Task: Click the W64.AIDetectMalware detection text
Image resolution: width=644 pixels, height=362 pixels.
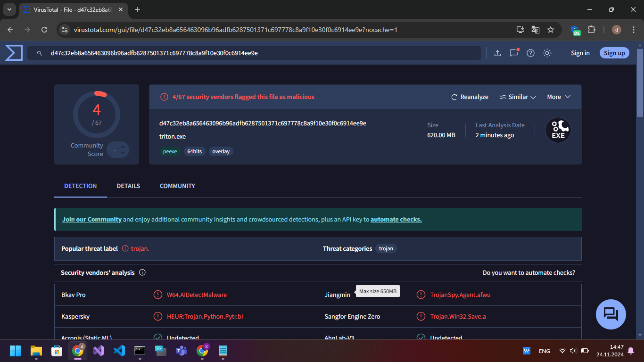Action: (197, 295)
